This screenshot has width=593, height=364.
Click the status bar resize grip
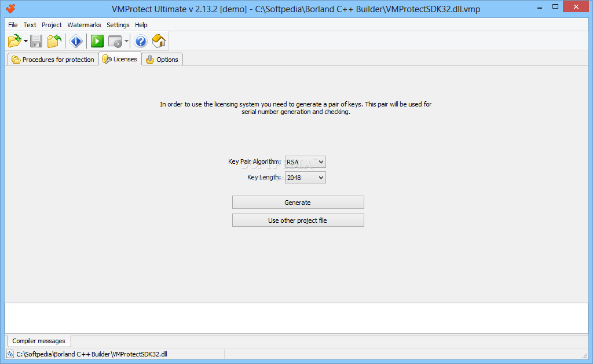pyautogui.click(x=584, y=355)
